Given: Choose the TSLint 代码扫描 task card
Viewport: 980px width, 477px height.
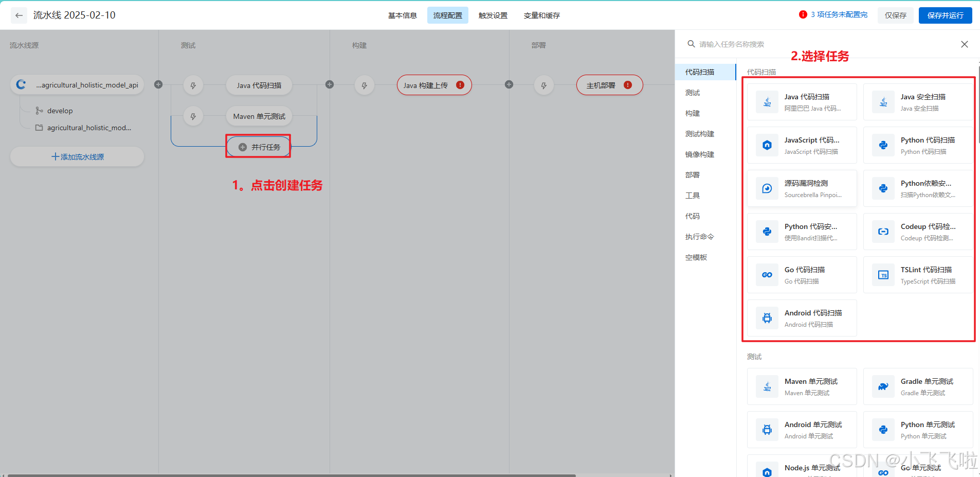Looking at the screenshot, I should [x=918, y=275].
